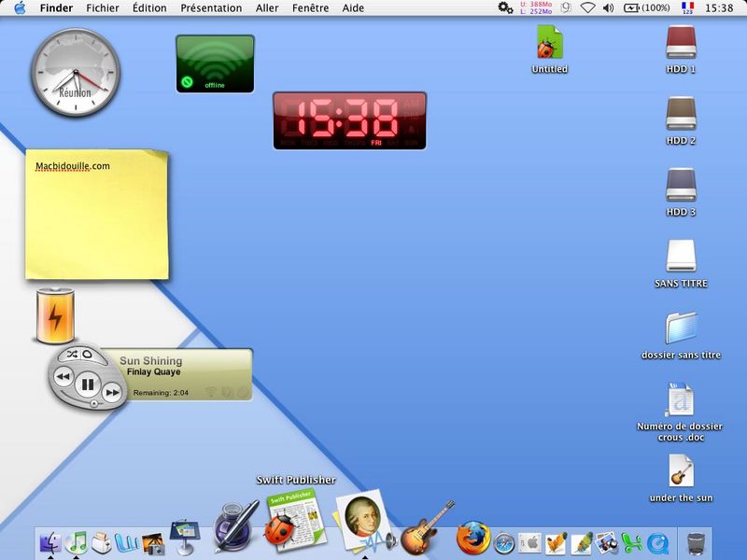The width and height of the screenshot is (747, 560).
Task: Open the Mozart portrait app in Dock
Action: click(x=364, y=522)
